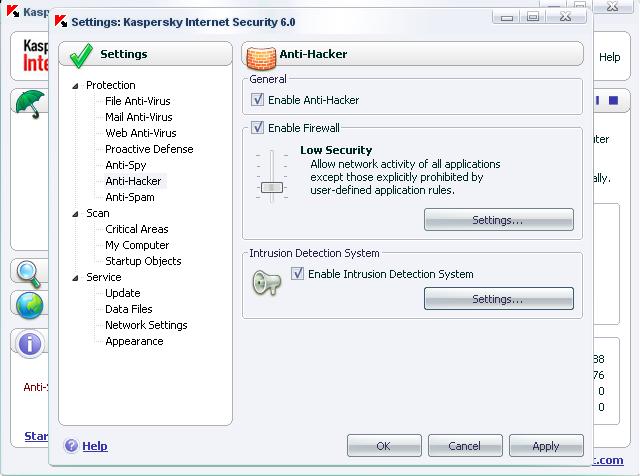This screenshot has width=640, height=476.
Task: Click the Kaspersky logo in title bar
Action: 60,20
